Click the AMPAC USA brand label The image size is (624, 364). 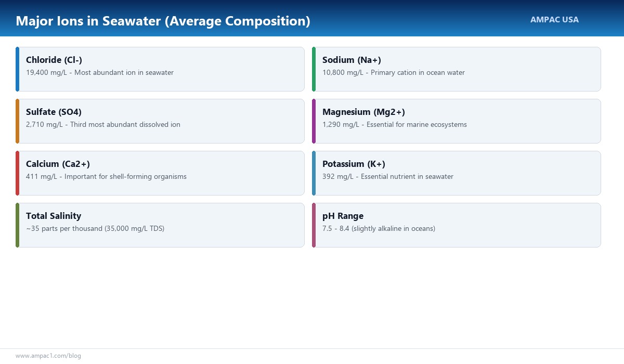(x=554, y=20)
